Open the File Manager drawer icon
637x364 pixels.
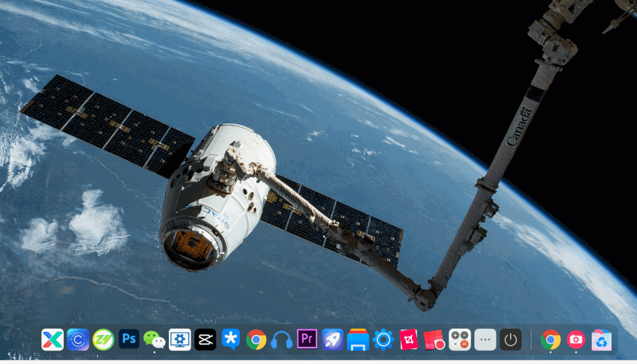[357, 340]
